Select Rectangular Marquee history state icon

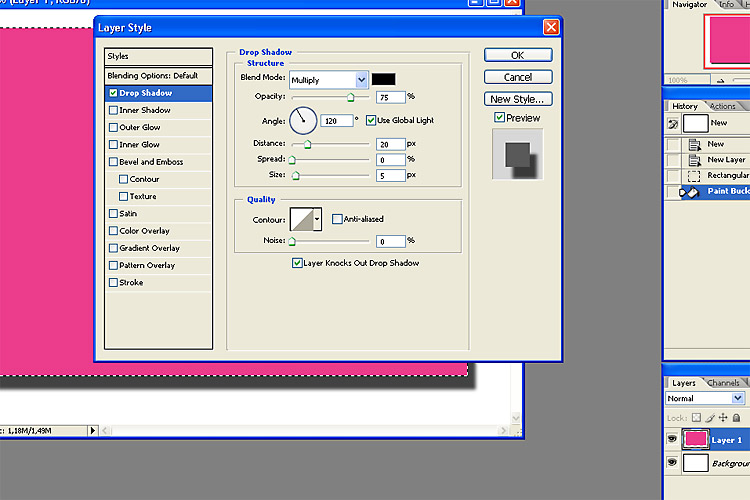click(694, 176)
